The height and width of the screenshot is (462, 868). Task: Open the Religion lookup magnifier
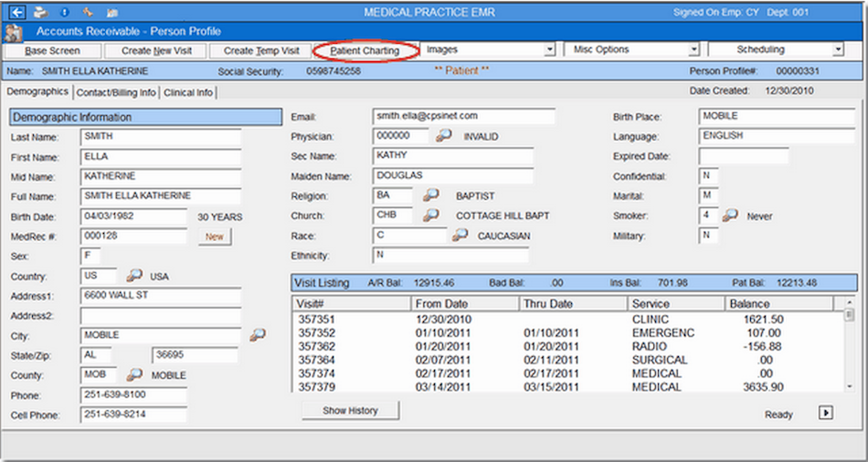[x=430, y=195]
